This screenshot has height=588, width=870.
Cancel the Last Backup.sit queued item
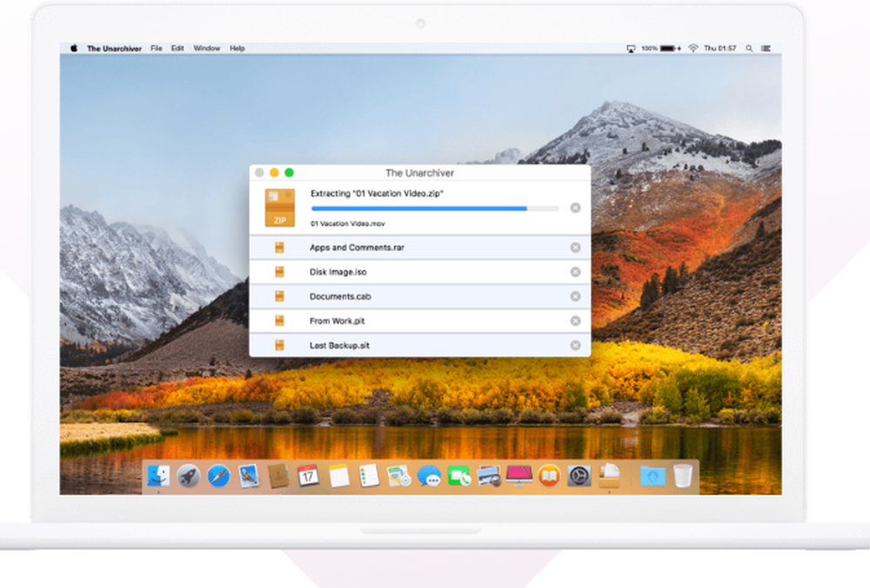[575, 345]
